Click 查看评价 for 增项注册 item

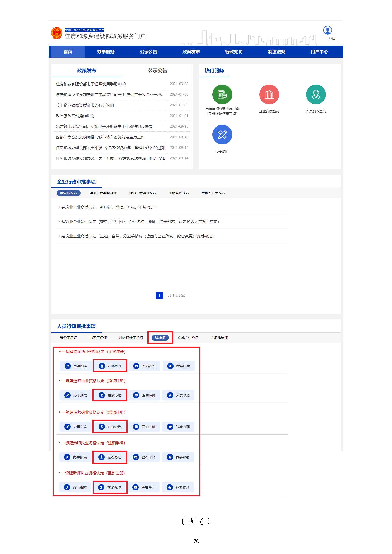[145, 427]
